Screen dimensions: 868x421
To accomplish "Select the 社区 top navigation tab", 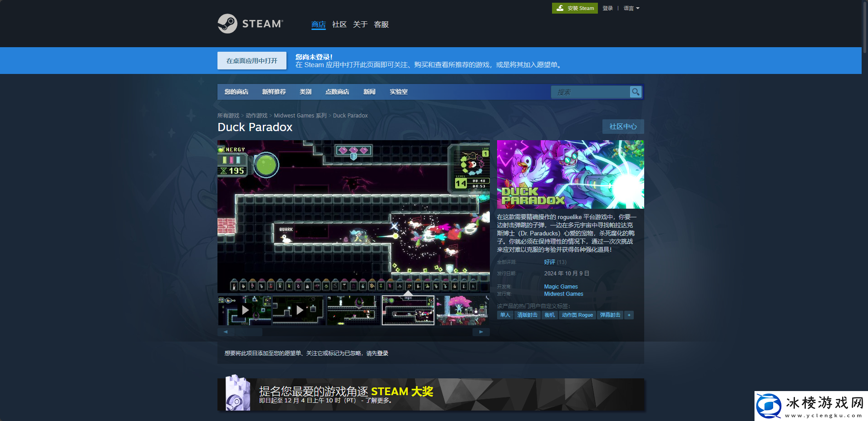I will click(339, 24).
